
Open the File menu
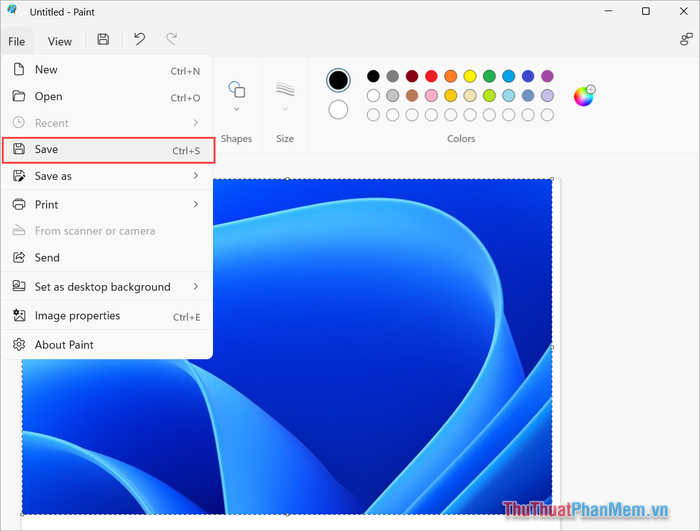click(x=17, y=42)
